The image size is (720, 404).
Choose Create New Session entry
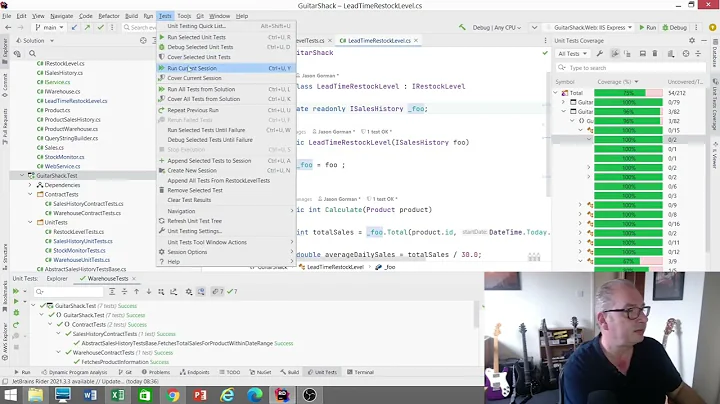pos(226,170)
